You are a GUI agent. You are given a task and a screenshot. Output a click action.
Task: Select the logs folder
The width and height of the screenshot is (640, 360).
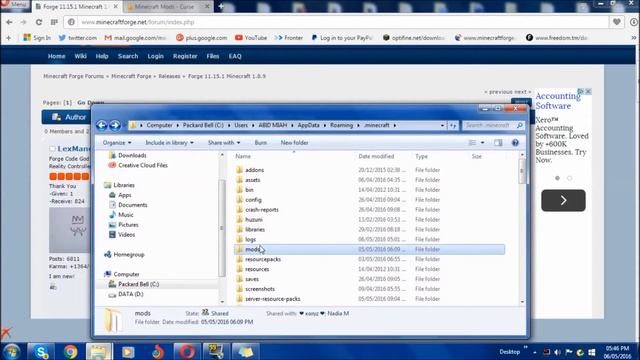pos(250,239)
